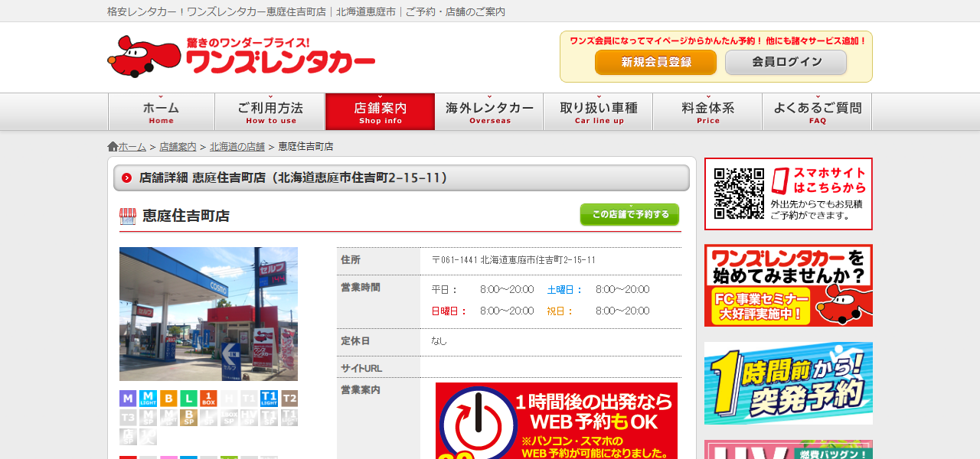
Task: Click the grey L SP class icon
Action: pyautogui.click(x=208, y=418)
